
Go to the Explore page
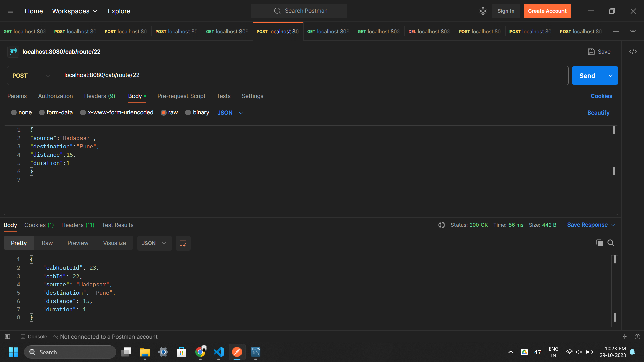click(119, 11)
